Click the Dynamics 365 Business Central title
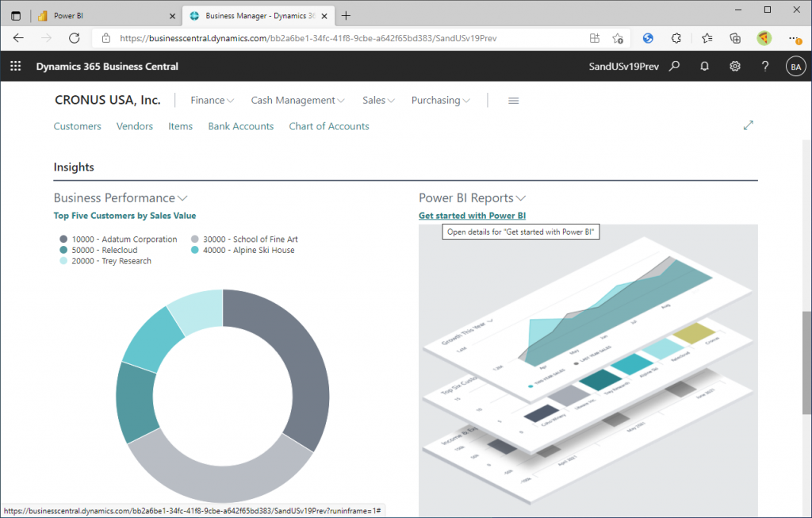The image size is (812, 518). coord(107,67)
